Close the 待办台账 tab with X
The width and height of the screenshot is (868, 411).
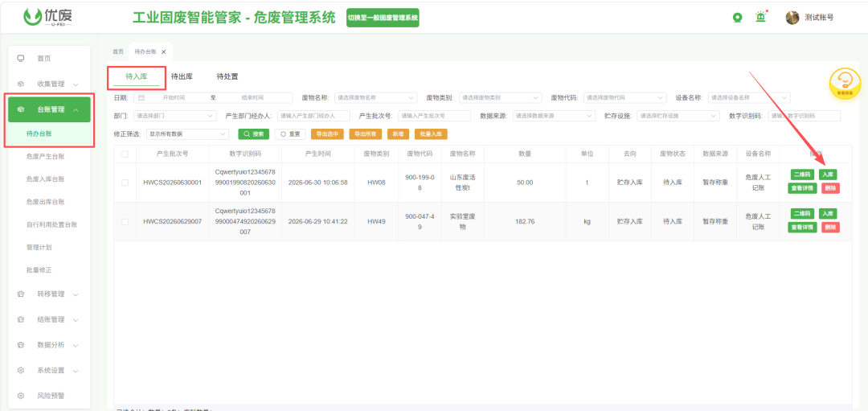[163, 51]
